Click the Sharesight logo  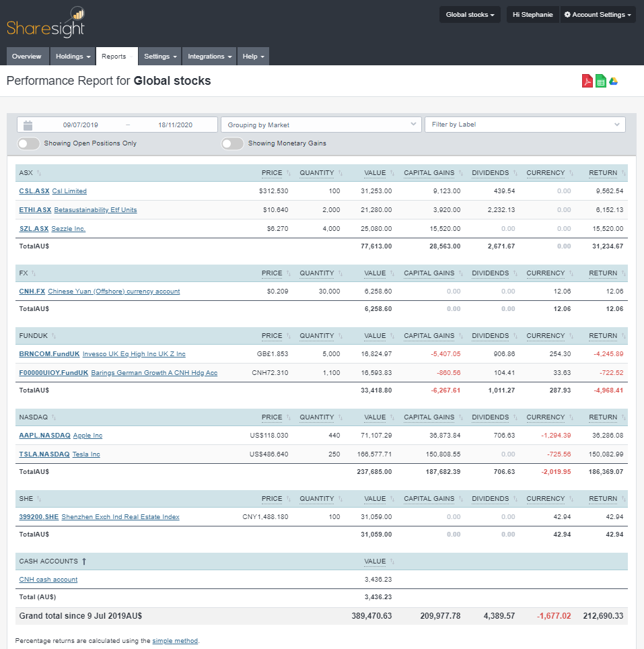[46, 23]
